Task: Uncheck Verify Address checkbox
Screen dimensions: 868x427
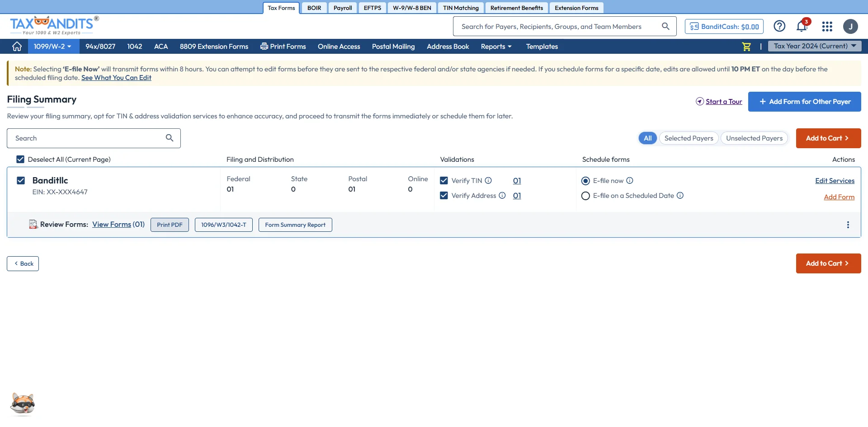Action: click(444, 195)
